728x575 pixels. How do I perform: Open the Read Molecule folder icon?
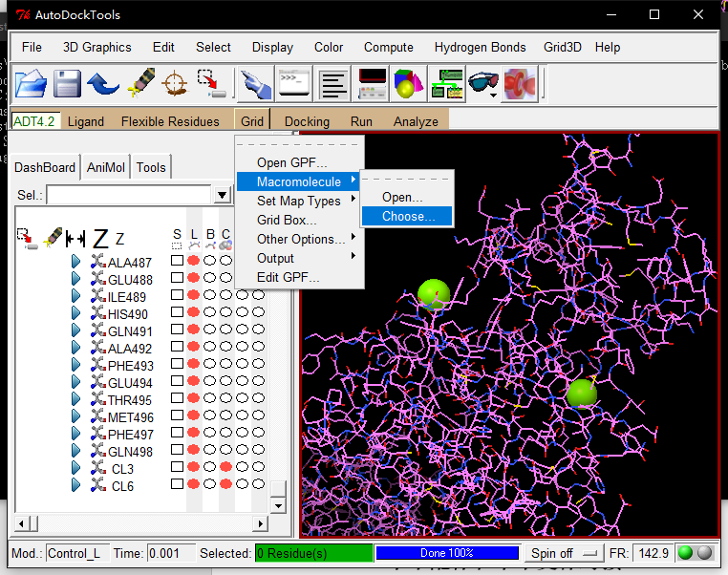click(31, 84)
